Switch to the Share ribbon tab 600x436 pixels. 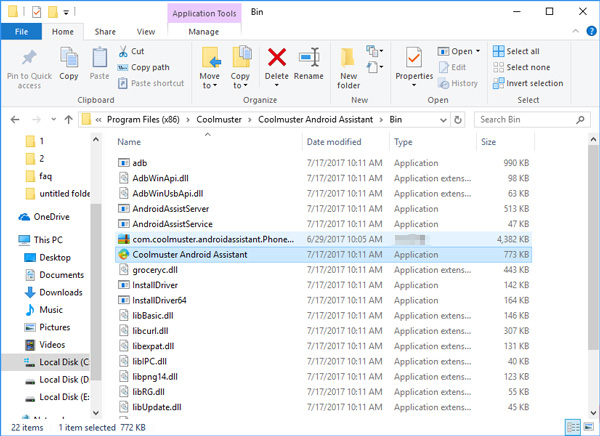(x=105, y=32)
